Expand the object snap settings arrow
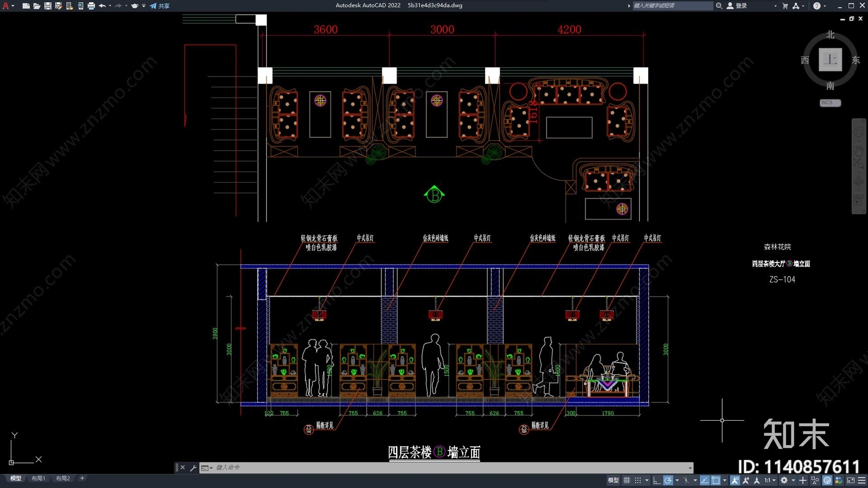Screen dimensions: 868x488 coord(725,480)
